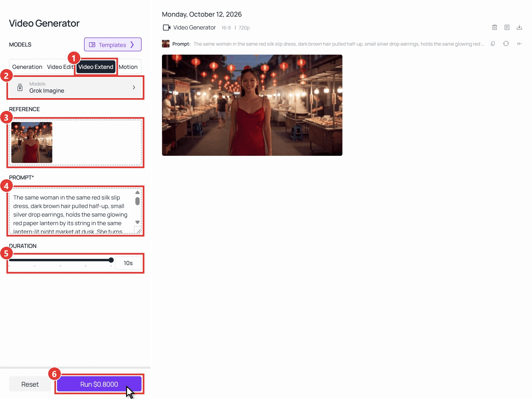
Task: Click the prompt scrollbar up arrow
Action: pyautogui.click(x=138, y=192)
